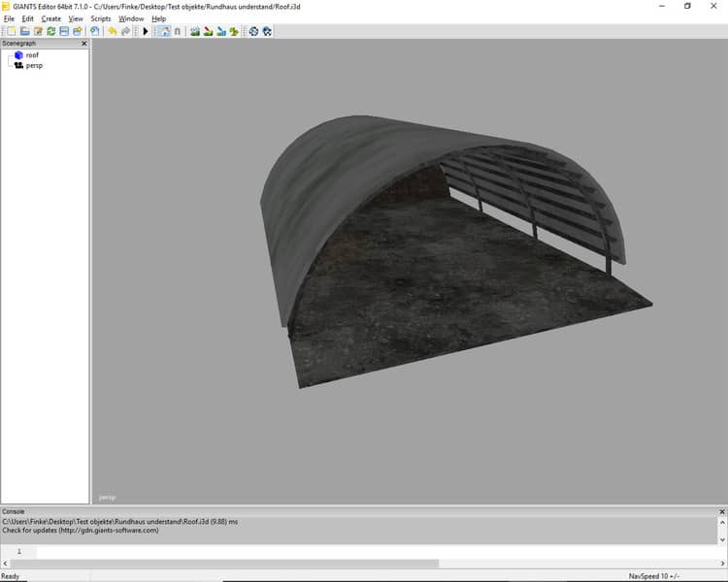Click the Open file folder icon
This screenshot has height=582, width=728.
tap(25, 31)
